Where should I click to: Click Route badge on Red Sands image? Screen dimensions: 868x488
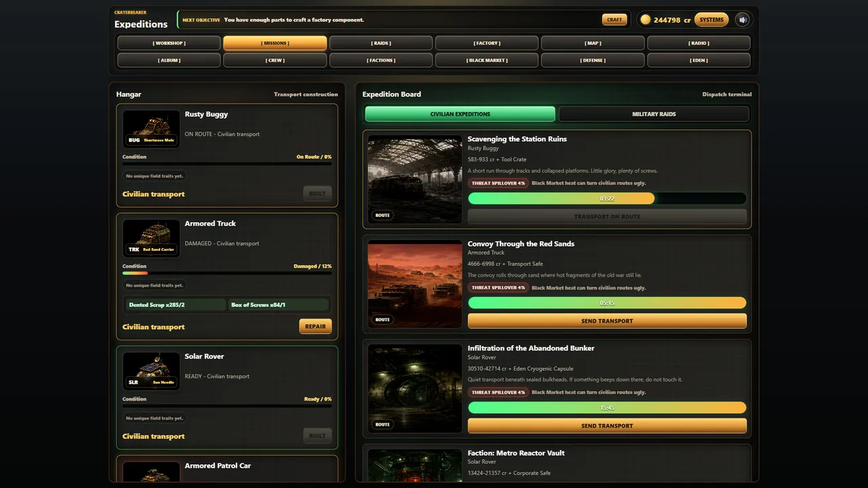(382, 320)
